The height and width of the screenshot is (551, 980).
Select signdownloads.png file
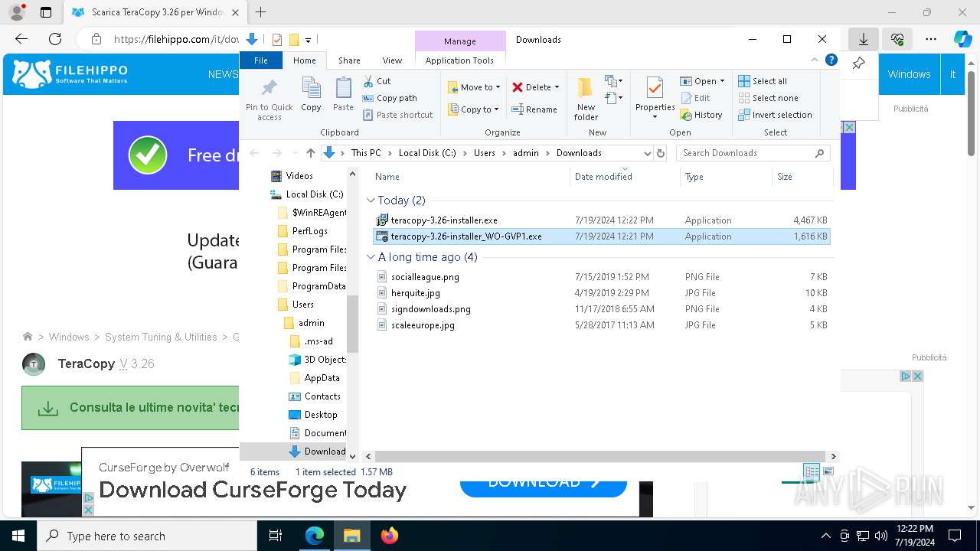pyautogui.click(x=430, y=309)
